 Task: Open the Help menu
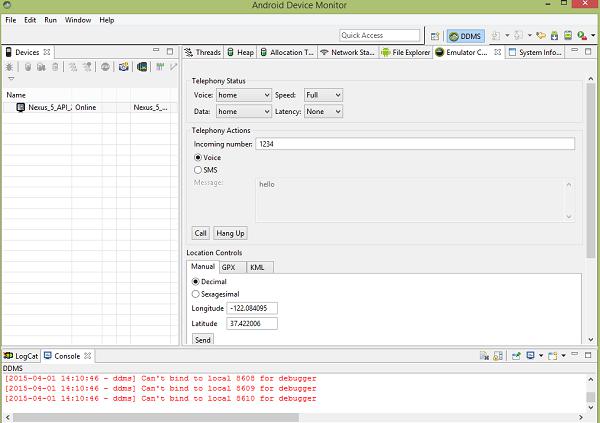coord(107,20)
